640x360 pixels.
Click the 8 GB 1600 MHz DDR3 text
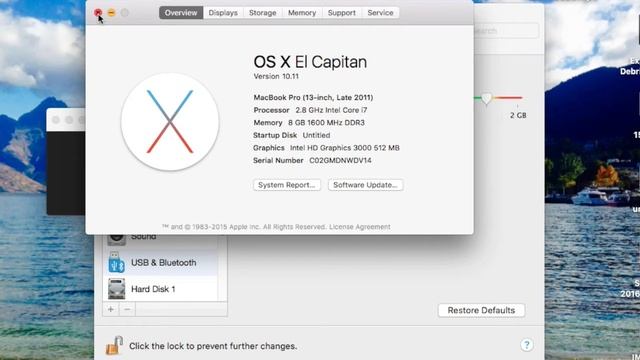(x=327, y=123)
